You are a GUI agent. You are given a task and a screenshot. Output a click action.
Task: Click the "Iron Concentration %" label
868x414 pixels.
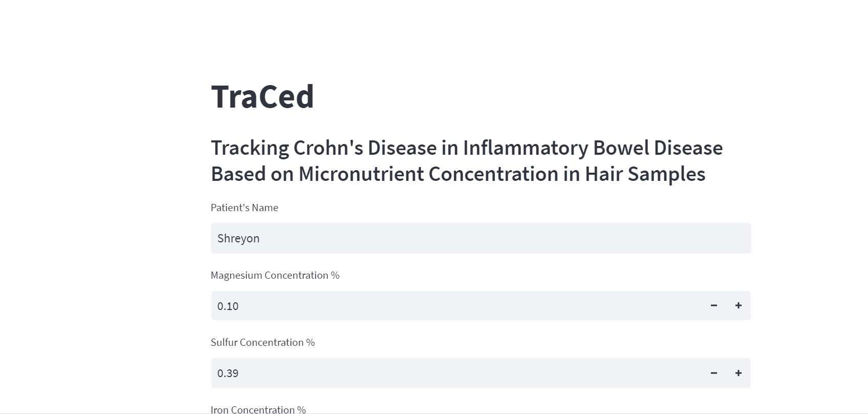pyautogui.click(x=258, y=409)
